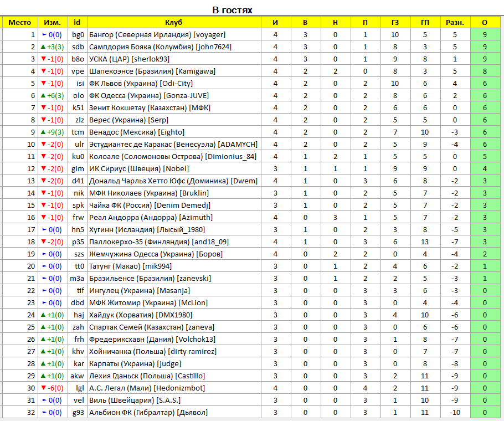This screenshot has height=421, width=504.
Task: Click the points cell '5' for Колоале
Action: (x=485, y=157)
